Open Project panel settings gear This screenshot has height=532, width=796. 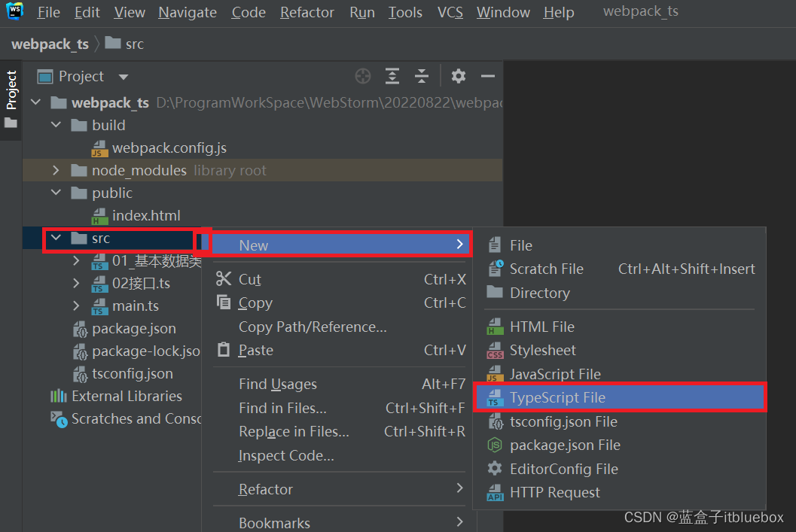459,76
